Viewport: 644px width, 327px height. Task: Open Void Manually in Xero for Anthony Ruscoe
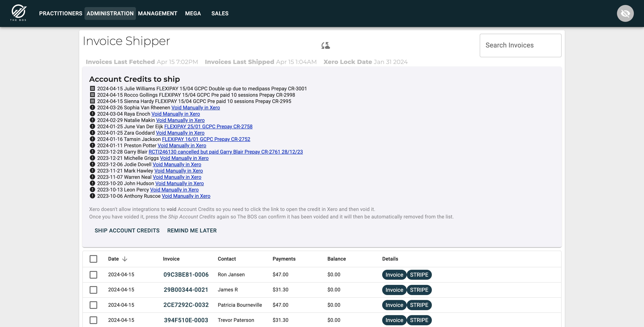point(186,196)
